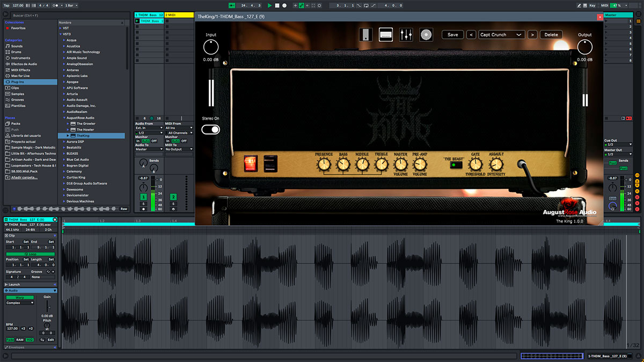Save the current preset with the Save button
This screenshot has width=644, height=362.
point(453,34)
